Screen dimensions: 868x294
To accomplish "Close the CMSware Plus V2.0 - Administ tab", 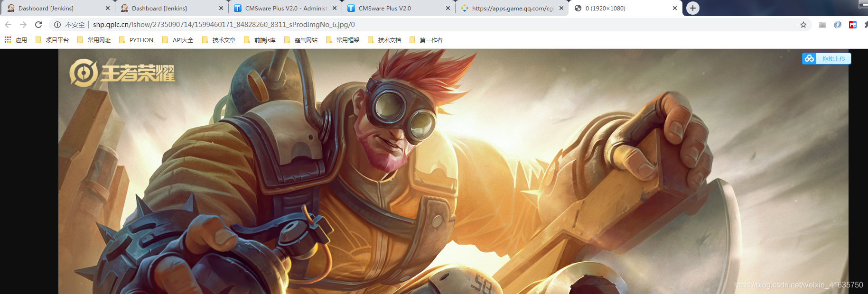I will (x=335, y=8).
